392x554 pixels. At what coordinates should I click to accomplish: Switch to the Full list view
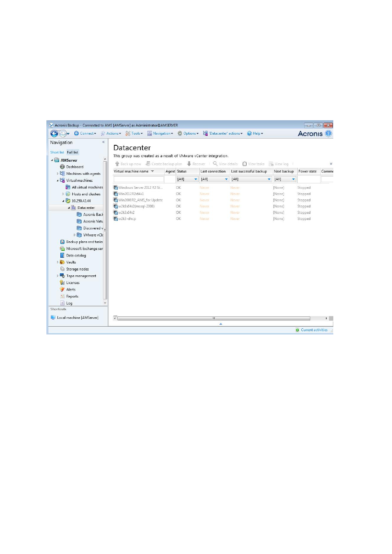pyautogui.click(x=72, y=152)
